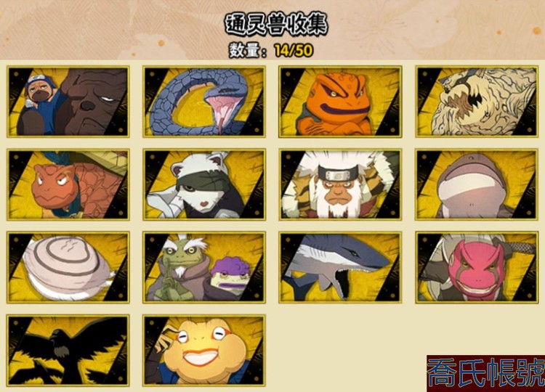Select the pink salamander summon card
Screen dimensions: 545x392
(x=477, y=184)
